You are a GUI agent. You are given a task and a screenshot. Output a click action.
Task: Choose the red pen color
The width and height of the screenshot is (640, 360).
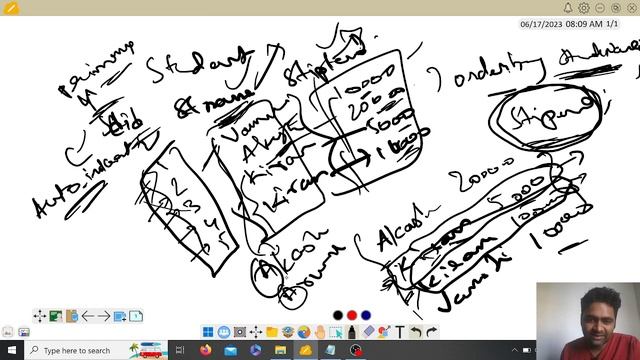[x=352, y=315]
